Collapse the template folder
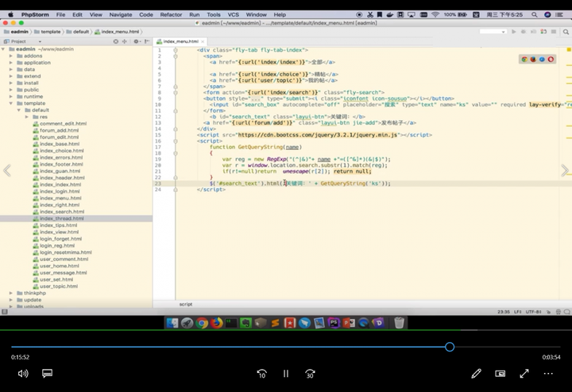The image size is (572, 392). 10,103
